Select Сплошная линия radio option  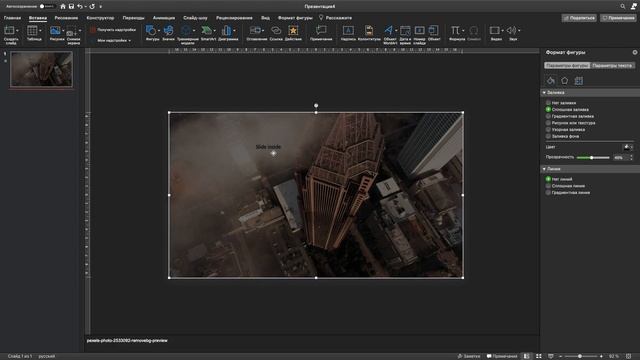pyautogui.click(x=548, y=186)
